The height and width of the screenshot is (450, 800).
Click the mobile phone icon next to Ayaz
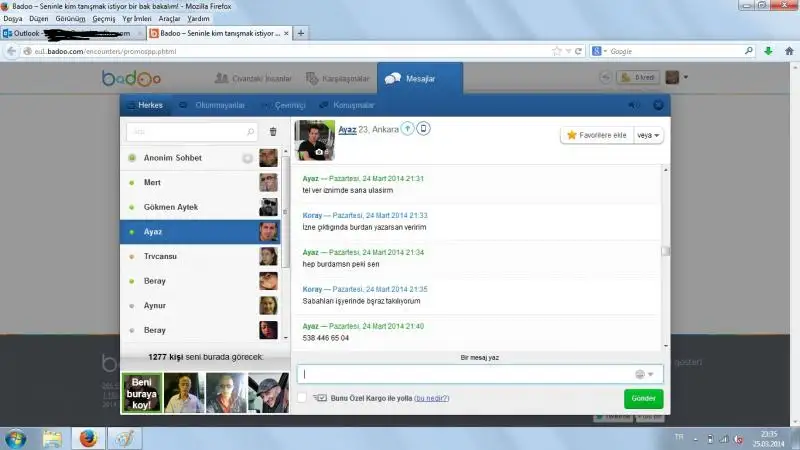(x=423, y=129)
